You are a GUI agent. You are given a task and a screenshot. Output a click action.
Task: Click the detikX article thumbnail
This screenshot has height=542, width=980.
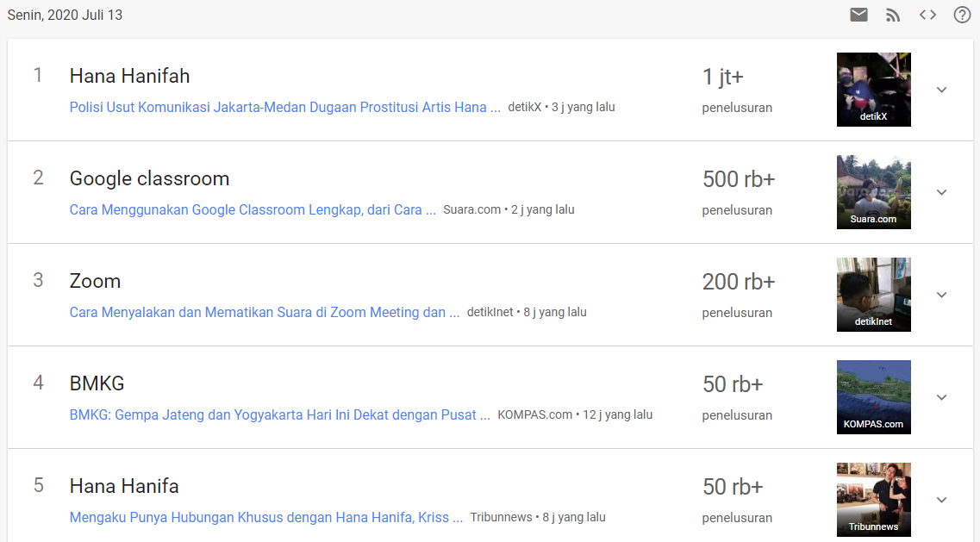(873, 90)
